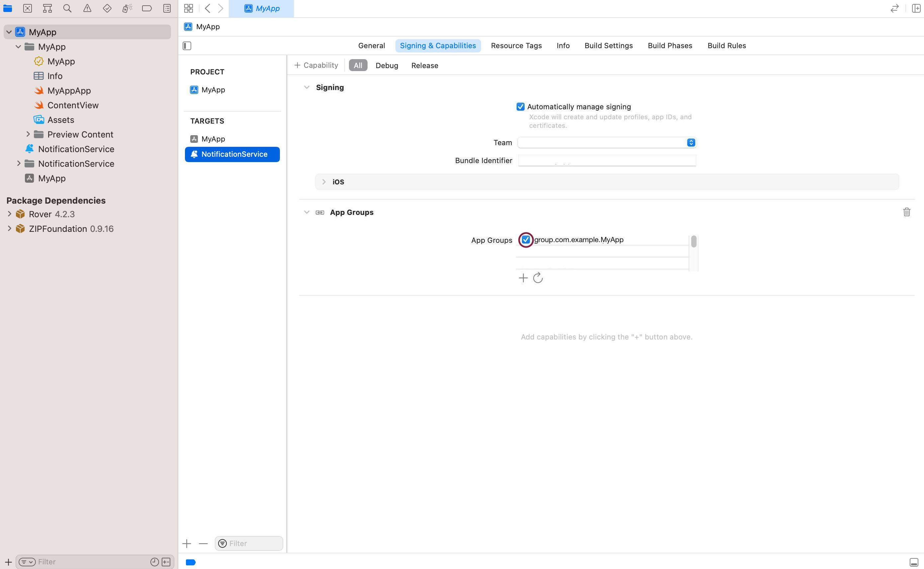Click the App Groups list scrollbar
924x569 pixels.
[x=694, y=242]
